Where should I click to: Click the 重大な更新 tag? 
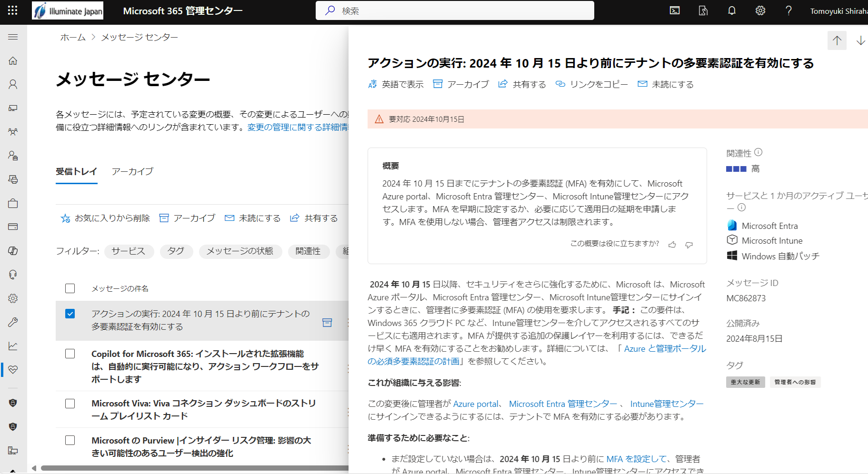click(746, 382)
